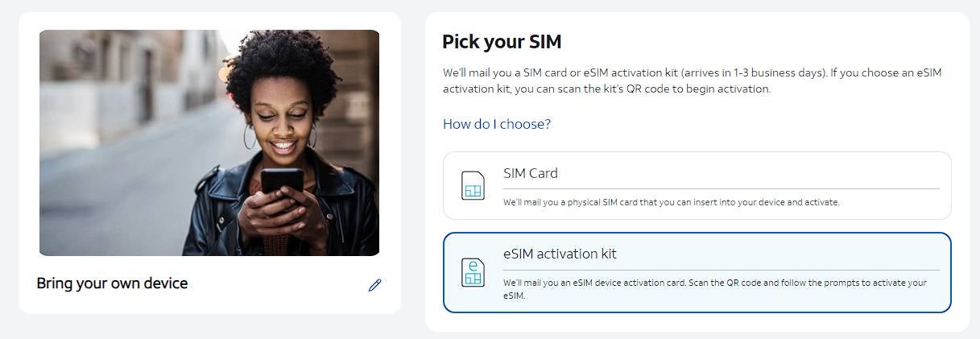
Task: Click the physical SIM card description text
Action: click(x=671, y=202)
